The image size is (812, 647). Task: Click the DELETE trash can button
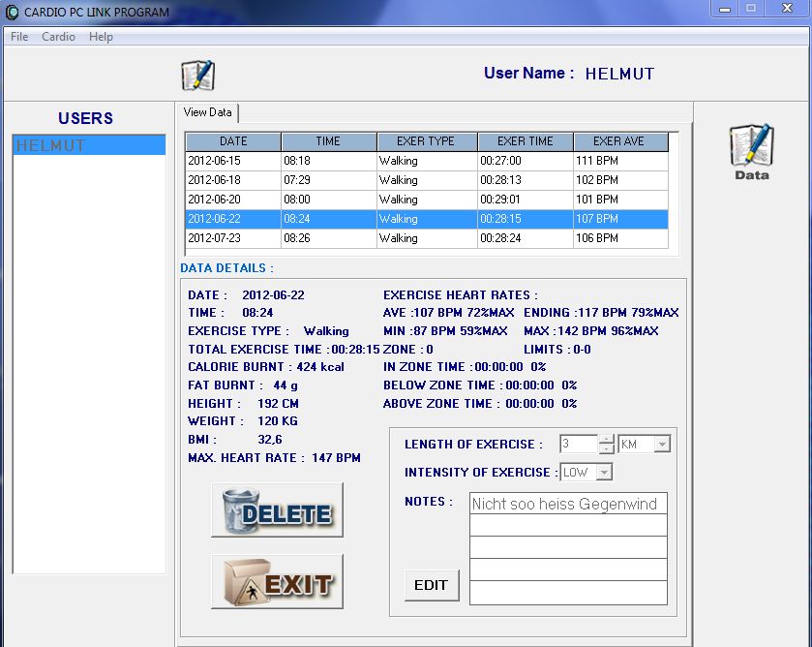277,510
